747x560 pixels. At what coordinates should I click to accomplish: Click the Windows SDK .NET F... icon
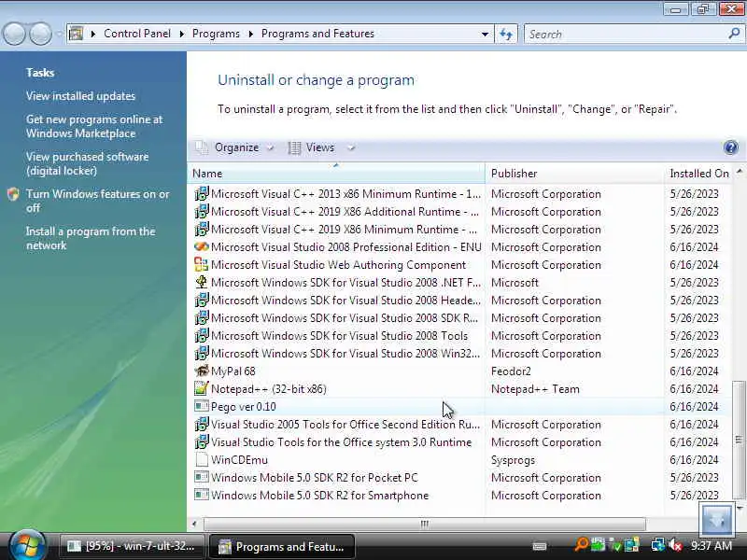pyautogui.click(x=202, y=283)
